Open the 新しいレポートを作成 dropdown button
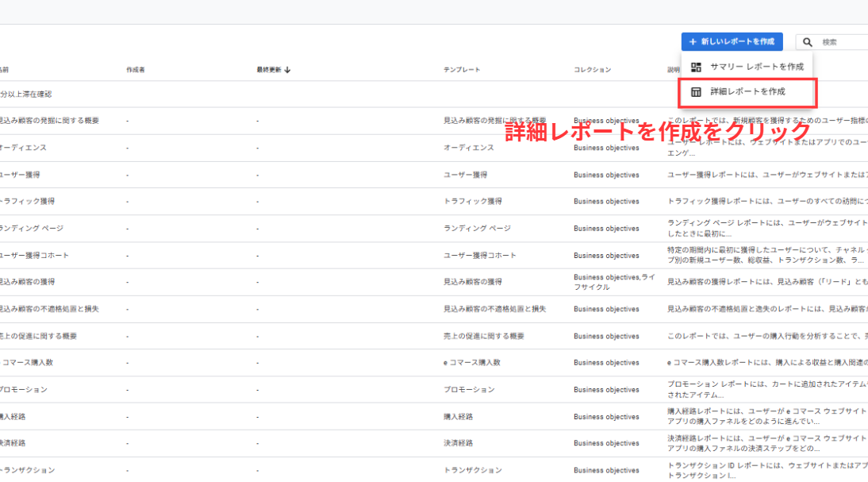 click(732, 41)
